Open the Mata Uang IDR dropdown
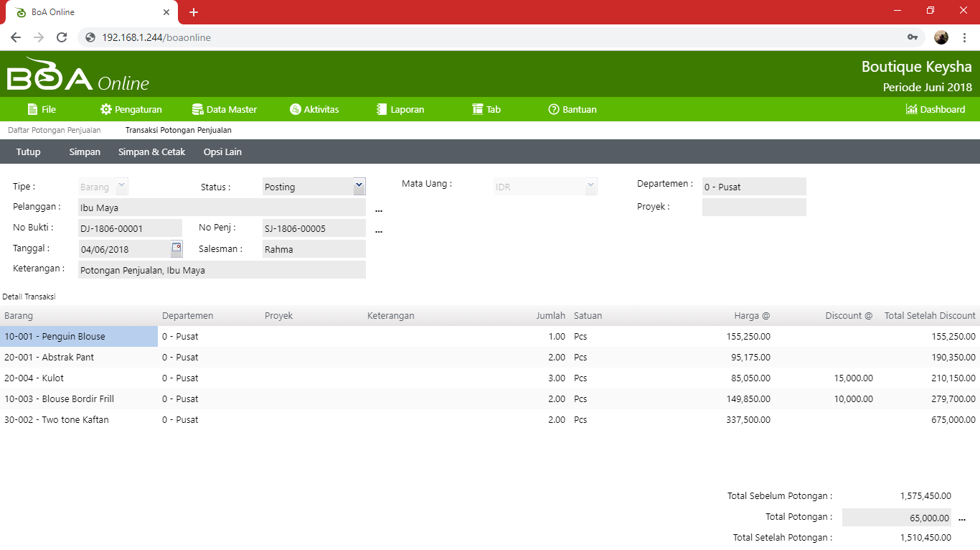 point(590,187)
